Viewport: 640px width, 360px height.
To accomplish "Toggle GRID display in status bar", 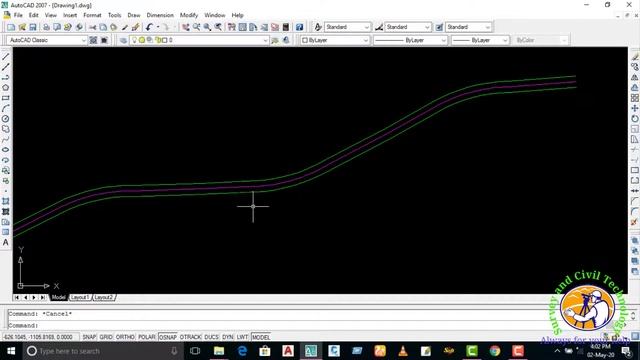I will point(106,337).
